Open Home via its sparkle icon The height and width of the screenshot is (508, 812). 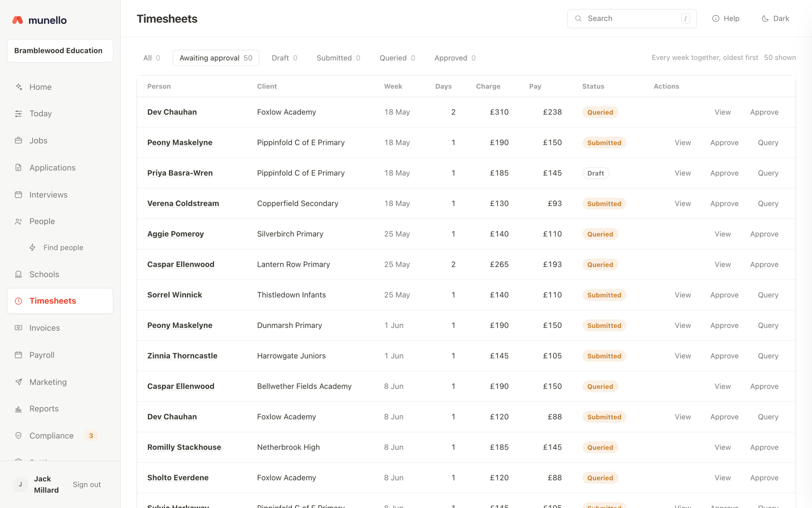click(x=18, y=87)
